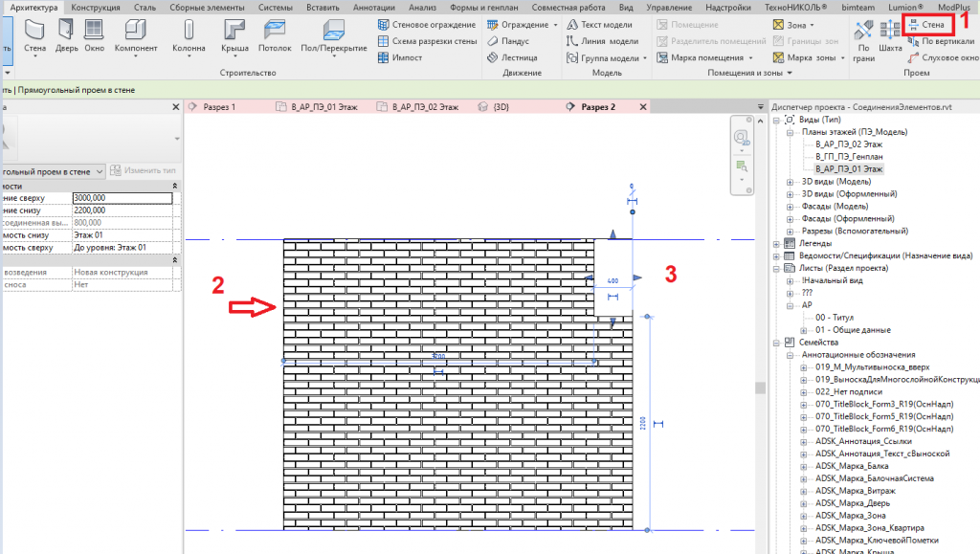The width and height of the screenshot is (980, 554).
Task: Expand the Легенды node in project browser
Action: (776, 244)
